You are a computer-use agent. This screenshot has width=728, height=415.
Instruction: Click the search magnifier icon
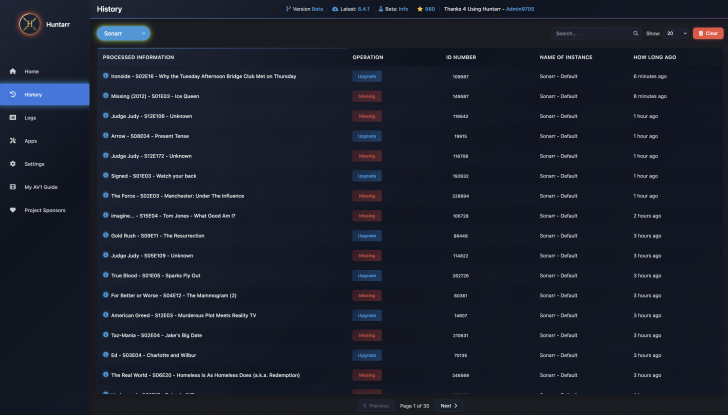click(x=635, y=33)
